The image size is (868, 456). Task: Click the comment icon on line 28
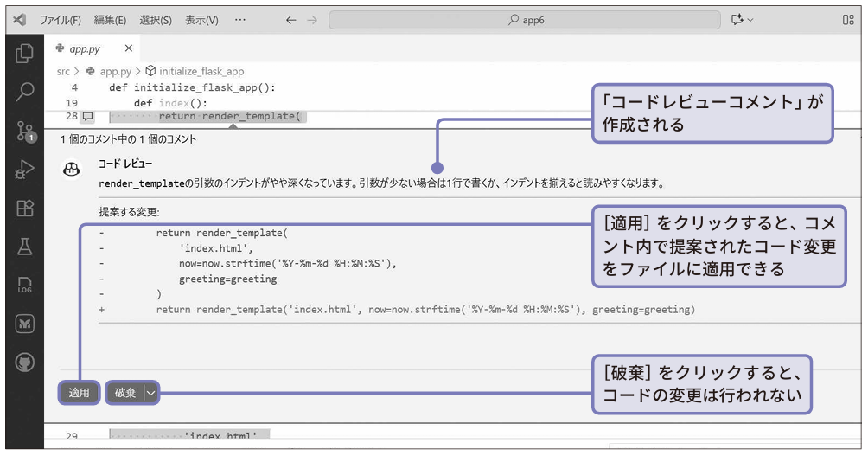87,116
